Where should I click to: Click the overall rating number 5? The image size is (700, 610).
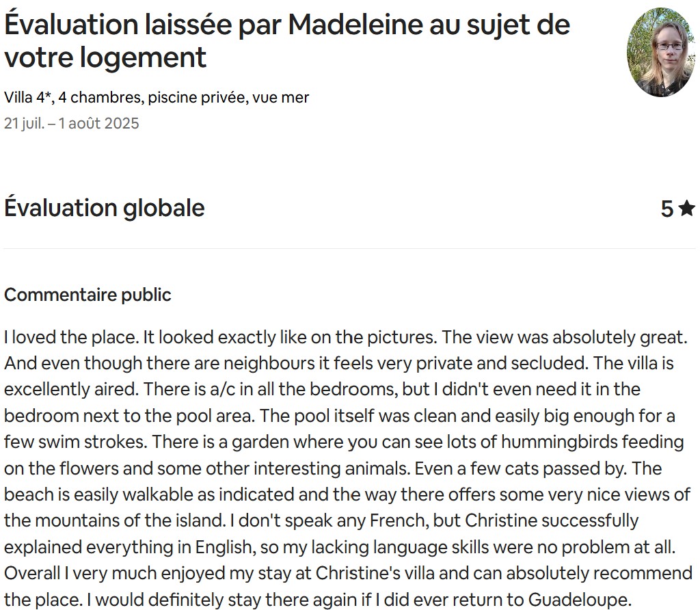coord(667,209)
